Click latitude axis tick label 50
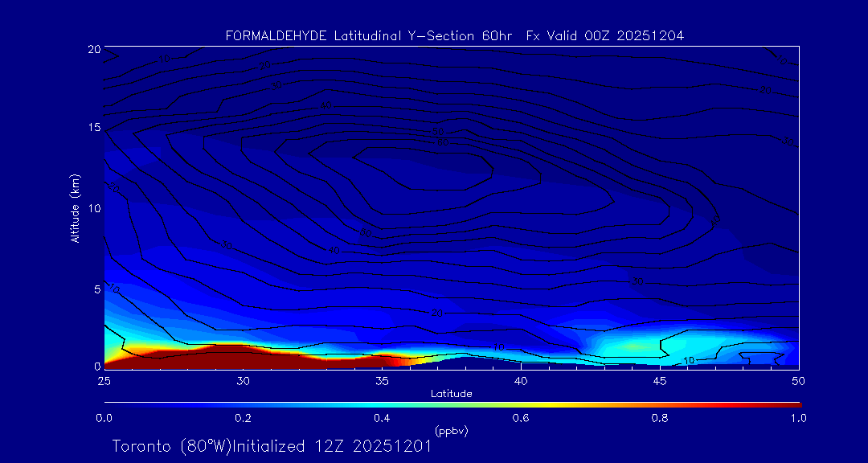The height and width of the screenshot is (463, 868). (799, 381)
